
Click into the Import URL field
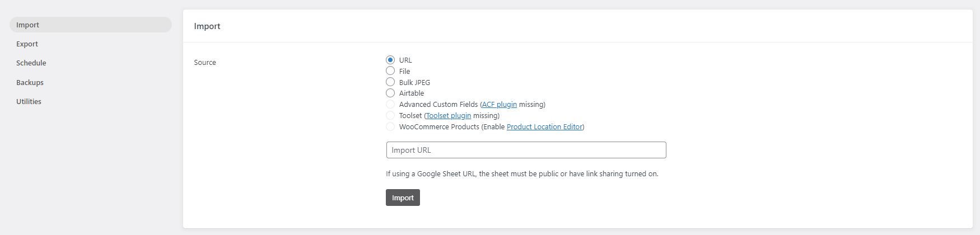(526, 150)
